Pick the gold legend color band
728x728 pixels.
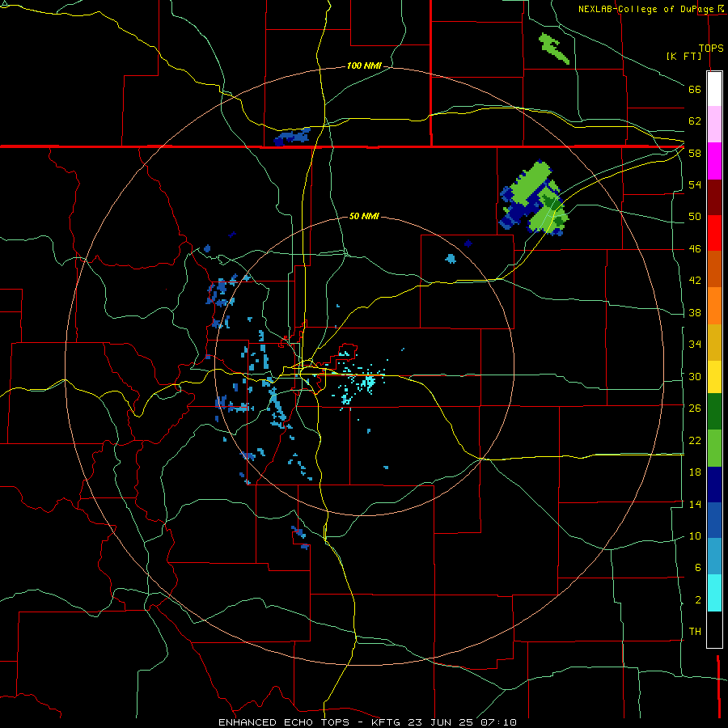click(x=714, y=342)
